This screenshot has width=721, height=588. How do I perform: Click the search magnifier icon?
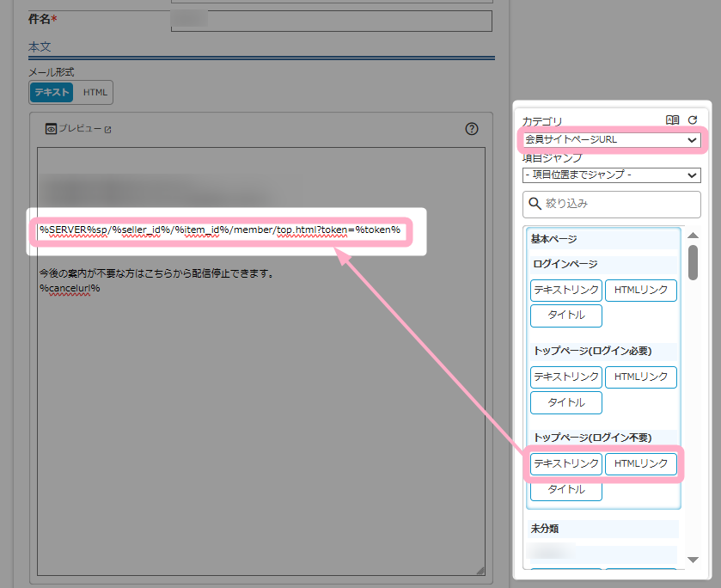coord(535,204)
